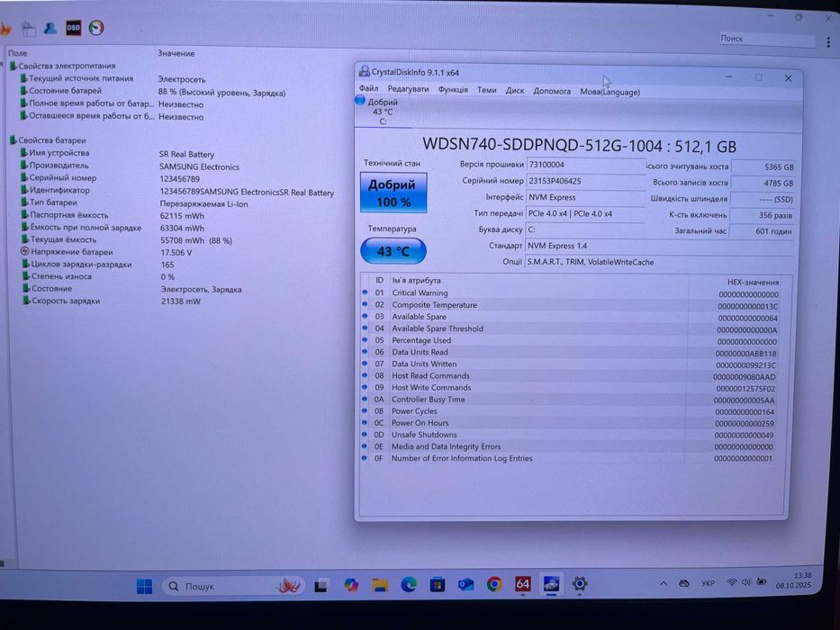The height and width of the screenshot is (630, 840).
Task: Click the Поле column header in AIDA64
Action: click(x=17, y=53)
